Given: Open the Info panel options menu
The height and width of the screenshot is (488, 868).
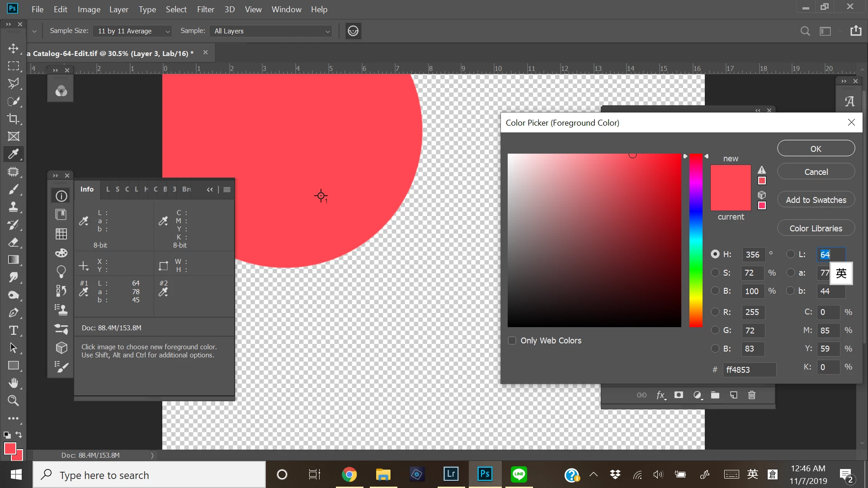Looking at the screenshot, I should (227, 190).
